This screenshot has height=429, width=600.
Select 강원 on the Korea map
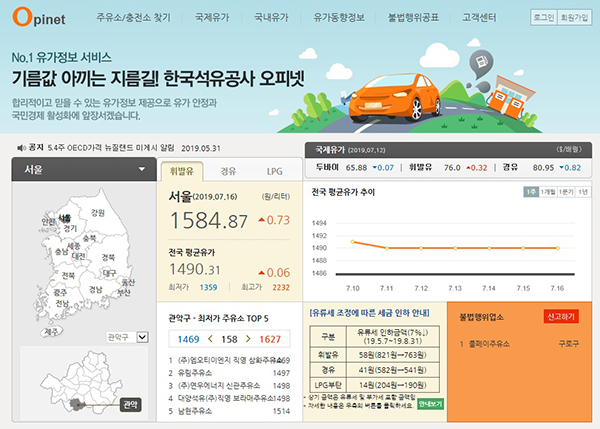click(x=98, y=213)
